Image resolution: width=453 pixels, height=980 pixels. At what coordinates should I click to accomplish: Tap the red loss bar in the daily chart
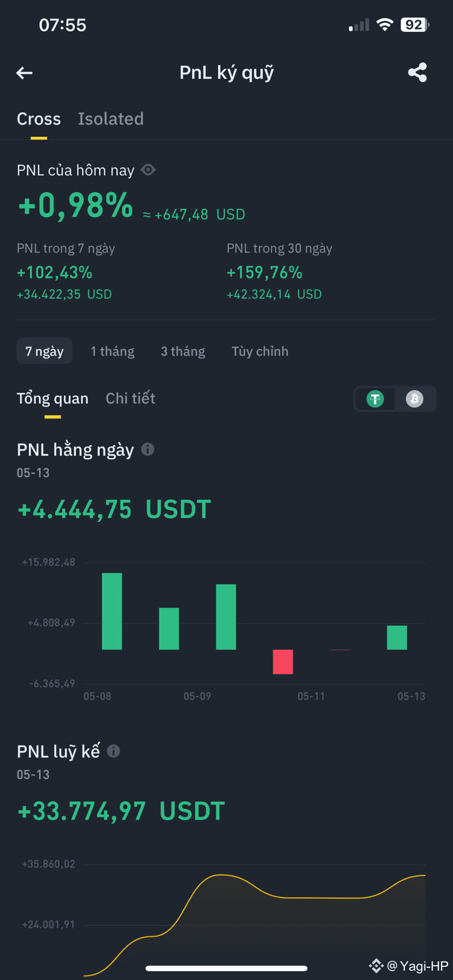click(283, 662)
